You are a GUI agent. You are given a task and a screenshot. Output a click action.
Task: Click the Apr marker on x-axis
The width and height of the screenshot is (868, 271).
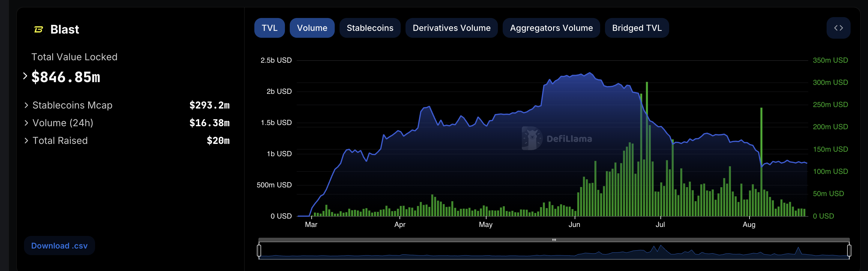coord(400,225)
